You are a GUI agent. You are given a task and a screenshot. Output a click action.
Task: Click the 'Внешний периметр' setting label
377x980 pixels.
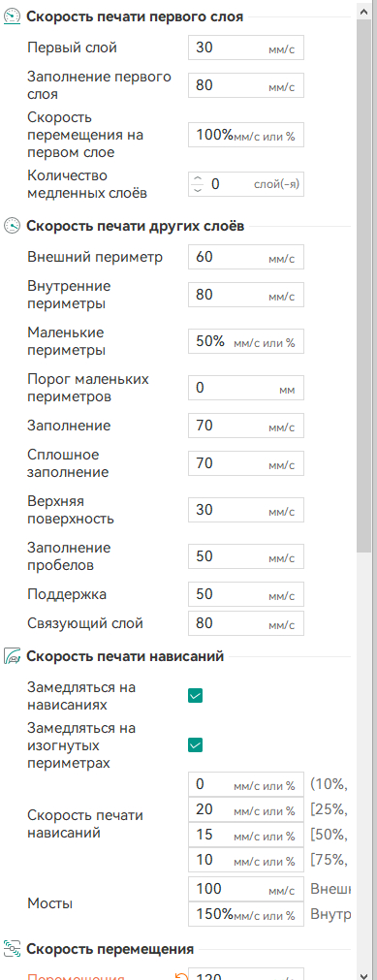pos(95,257)
